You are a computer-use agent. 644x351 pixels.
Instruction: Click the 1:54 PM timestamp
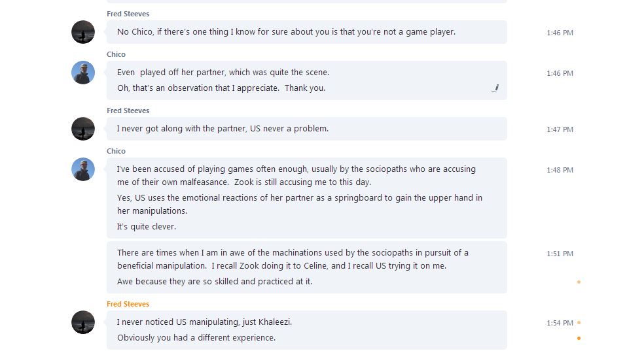point(560,323)
